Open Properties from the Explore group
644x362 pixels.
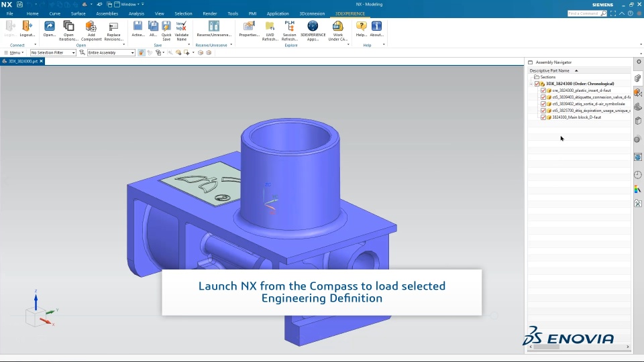coord(248,26)
